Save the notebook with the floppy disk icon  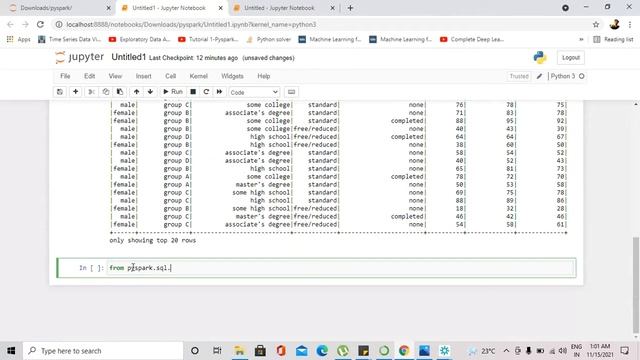click(60, 92)
